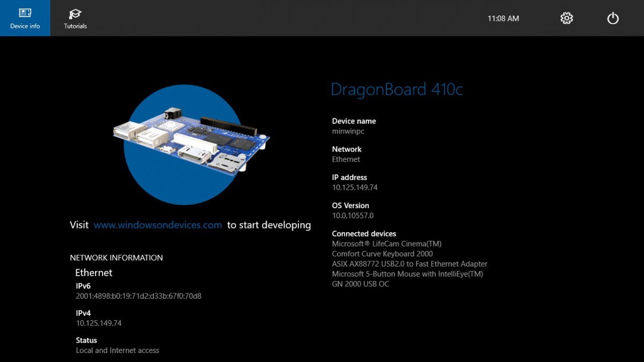The image size is (644, 362).
Task: Select the device name minwinpc
Action: point(348,131)
